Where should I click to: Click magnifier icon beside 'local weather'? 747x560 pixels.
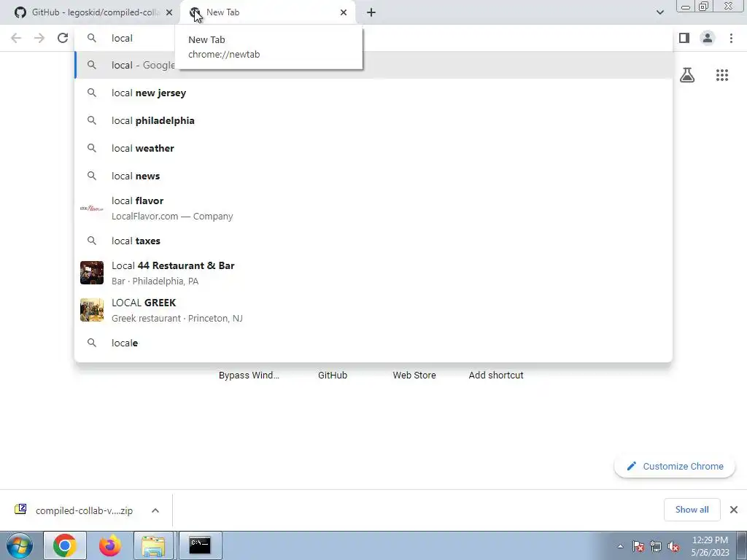point(92,148)
